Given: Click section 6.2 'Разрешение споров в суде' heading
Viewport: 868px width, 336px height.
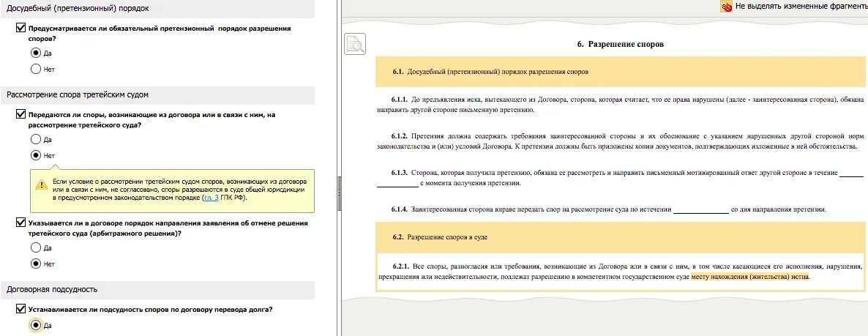Looking at the screenshot, I should (620, 237).
